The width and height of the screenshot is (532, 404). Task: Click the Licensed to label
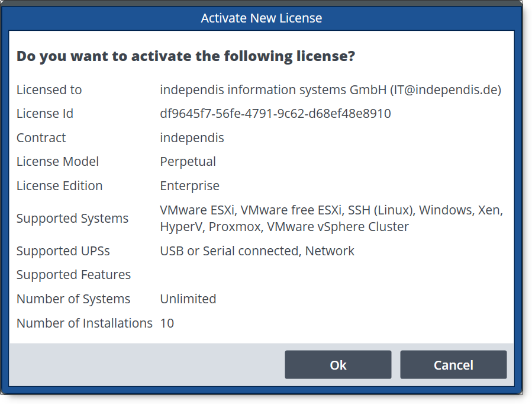pos(49,90)
